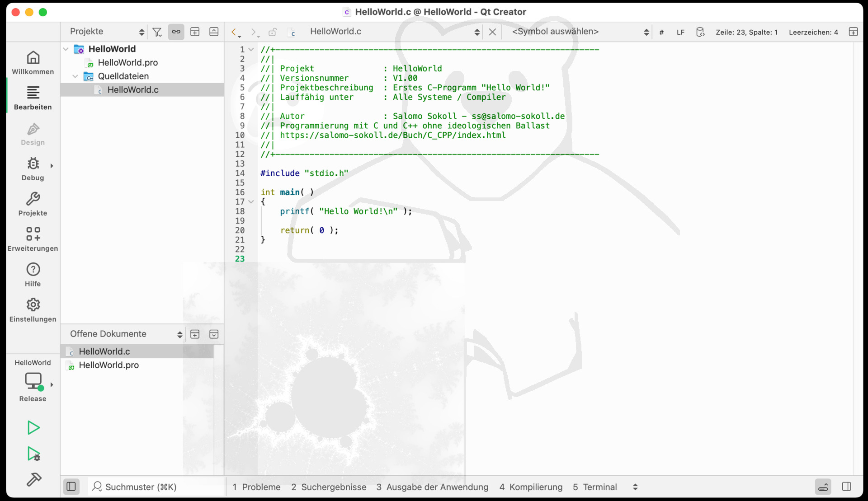Open the Symbol auswählen dropdown

point(580,32)
